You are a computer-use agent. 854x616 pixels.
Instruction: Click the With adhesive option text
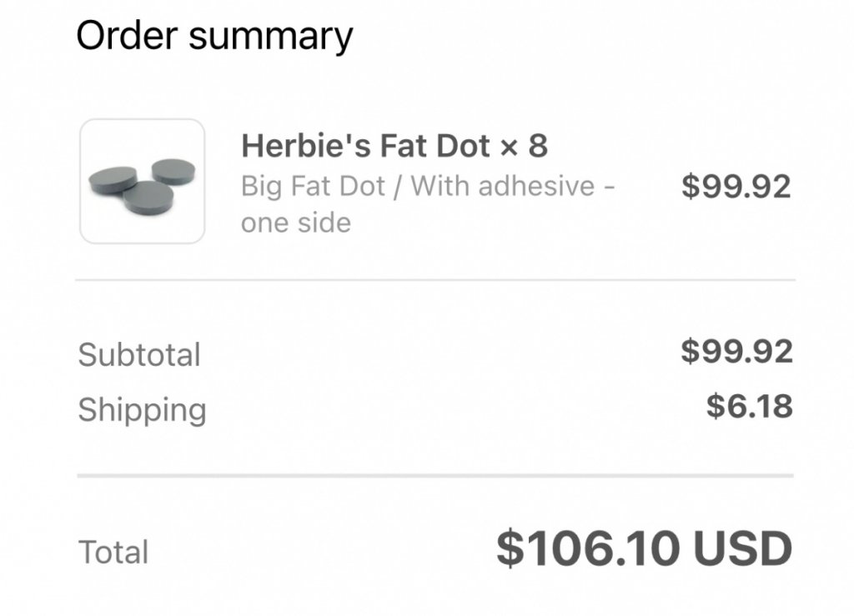(x=503, y=186)
